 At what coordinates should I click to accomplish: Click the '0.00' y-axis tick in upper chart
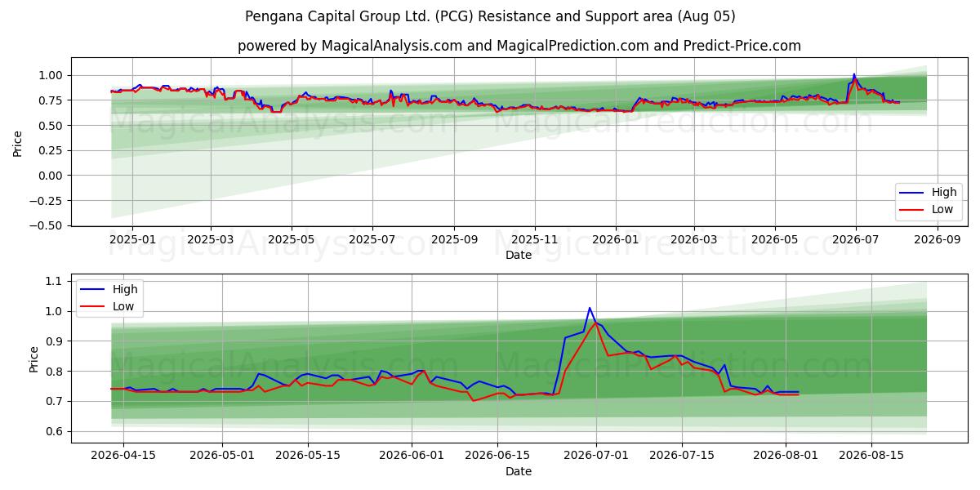pyautogui.click(x=51, y=176)
